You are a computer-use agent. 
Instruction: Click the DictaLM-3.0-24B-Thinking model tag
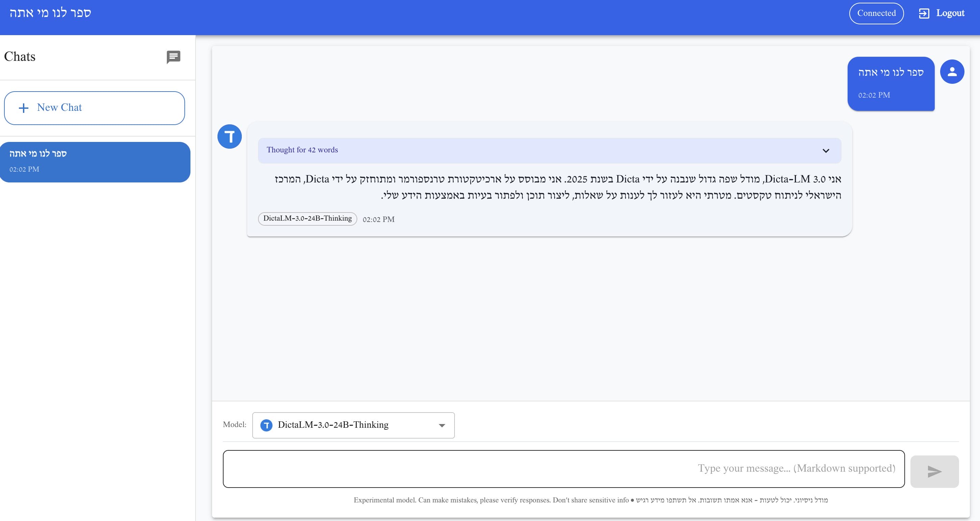coord(307,219)
